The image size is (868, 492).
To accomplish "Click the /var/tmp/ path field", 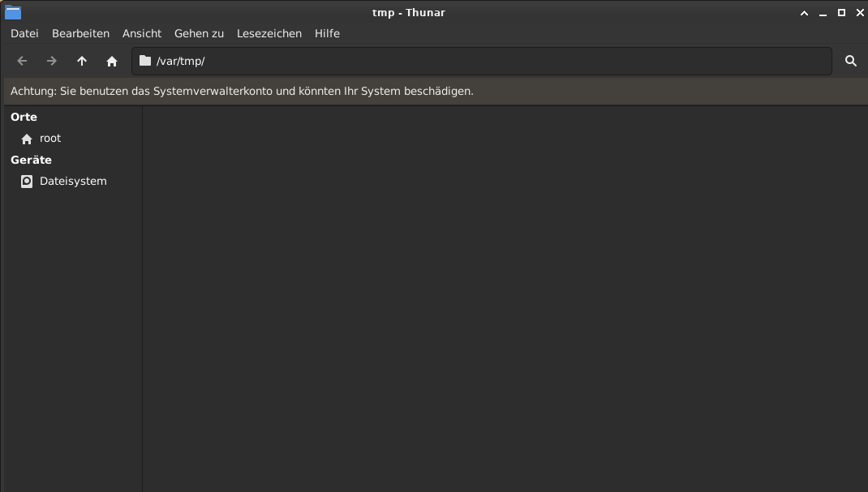I will pyautogui.click(x=487, y=61).
